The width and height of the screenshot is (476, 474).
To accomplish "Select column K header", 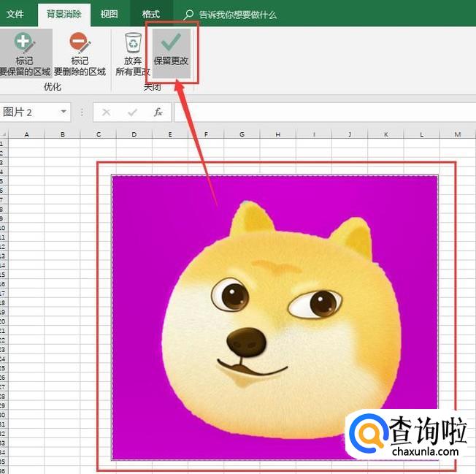I will 385,134.
